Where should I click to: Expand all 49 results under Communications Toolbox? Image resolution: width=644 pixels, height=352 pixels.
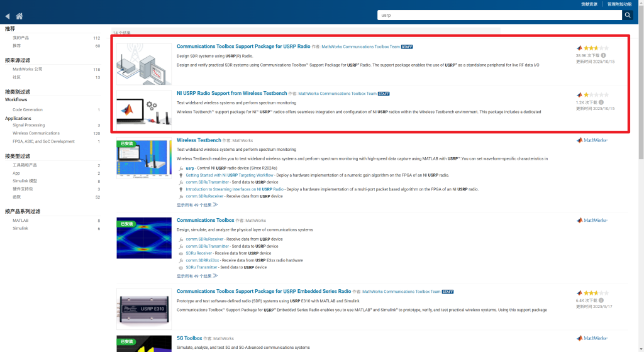pyautogui.click(x=197, y=275)
